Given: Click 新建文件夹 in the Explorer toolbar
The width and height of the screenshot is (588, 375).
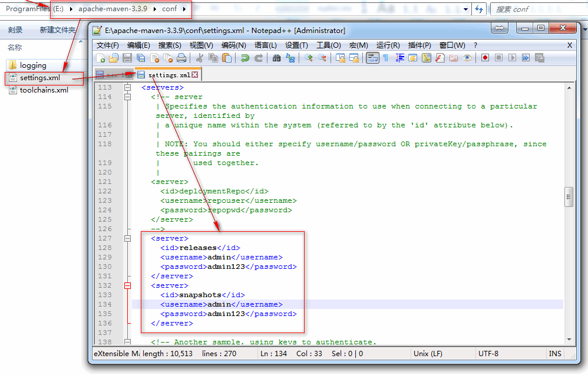Looking at the screenshot, I should click(57, 30).
